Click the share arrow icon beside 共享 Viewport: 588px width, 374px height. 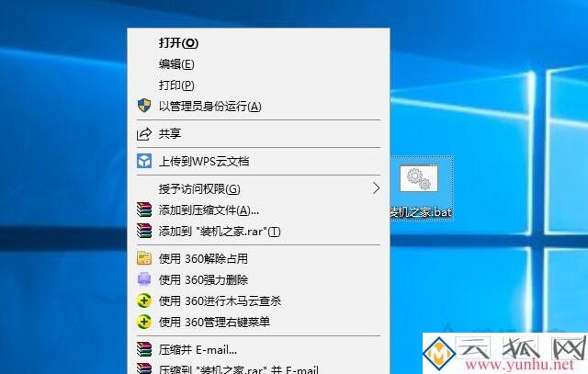144,134
